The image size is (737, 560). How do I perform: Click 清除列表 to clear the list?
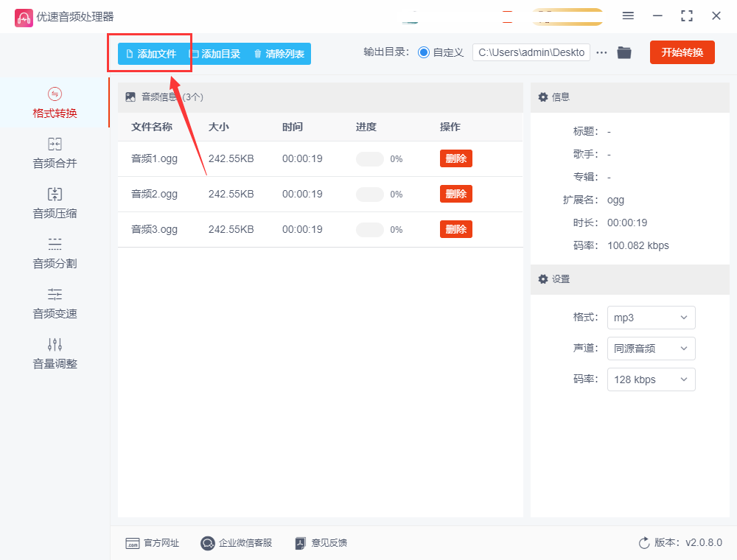279,54
